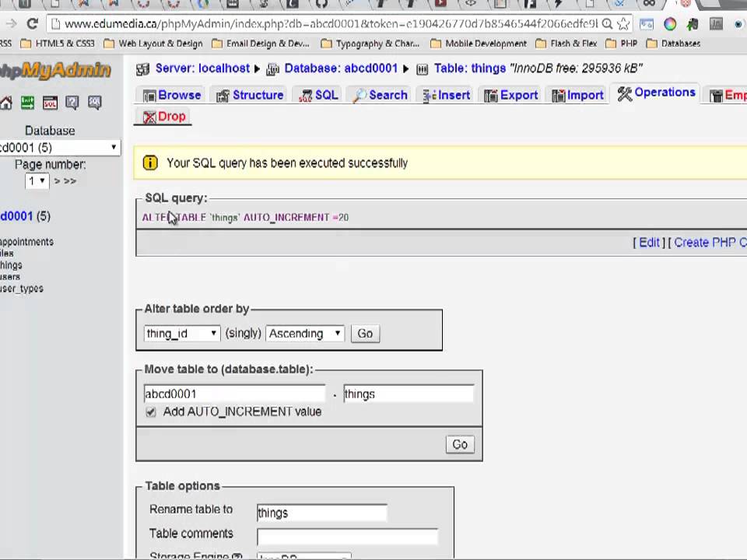Go to next page with the > link
Viewport: 747px width, 560px height.
click(57, 181)
